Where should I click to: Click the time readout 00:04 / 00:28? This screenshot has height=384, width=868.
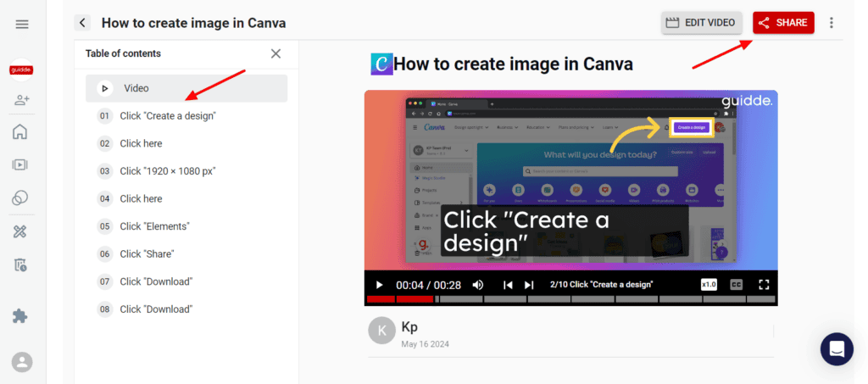point(428,285)
